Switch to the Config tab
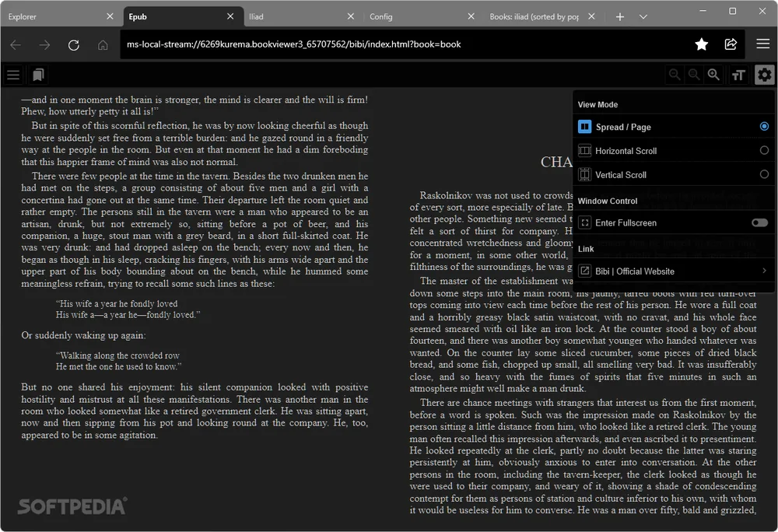This screenshot has height=532, width=778. [x=422, y=16]
